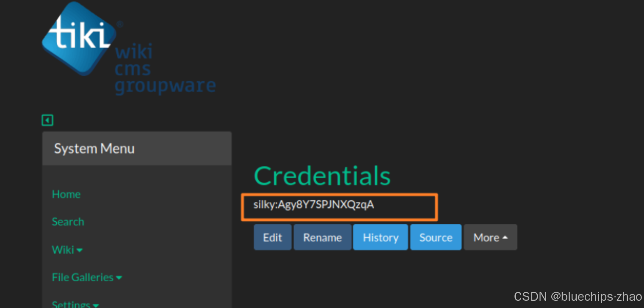Screen dimensions: 644x308
Task: Open the More dropdown
Action: (490, 237)
